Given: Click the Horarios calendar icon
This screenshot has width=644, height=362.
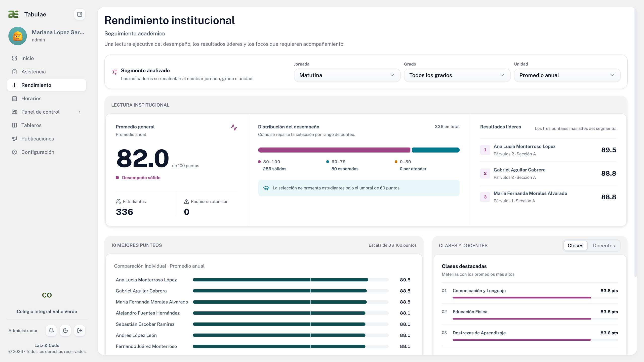Looking at the screenshot, I should coord(15,99).
